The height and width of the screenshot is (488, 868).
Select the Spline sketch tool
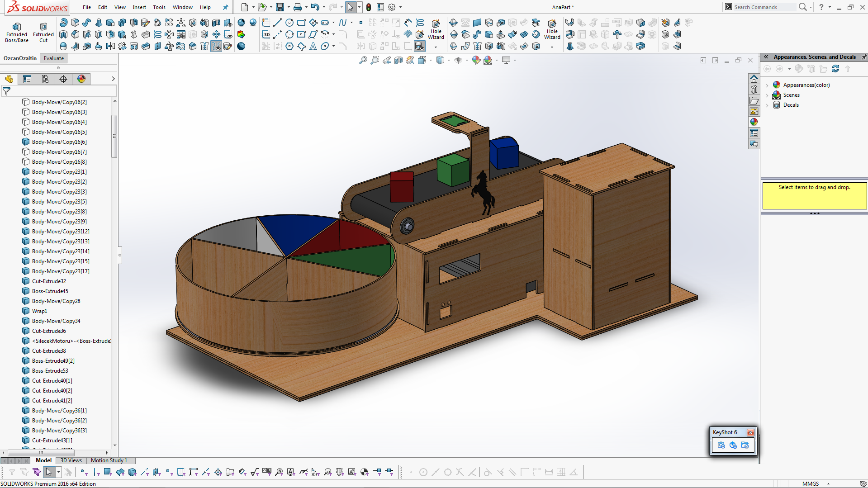(343, 23)
